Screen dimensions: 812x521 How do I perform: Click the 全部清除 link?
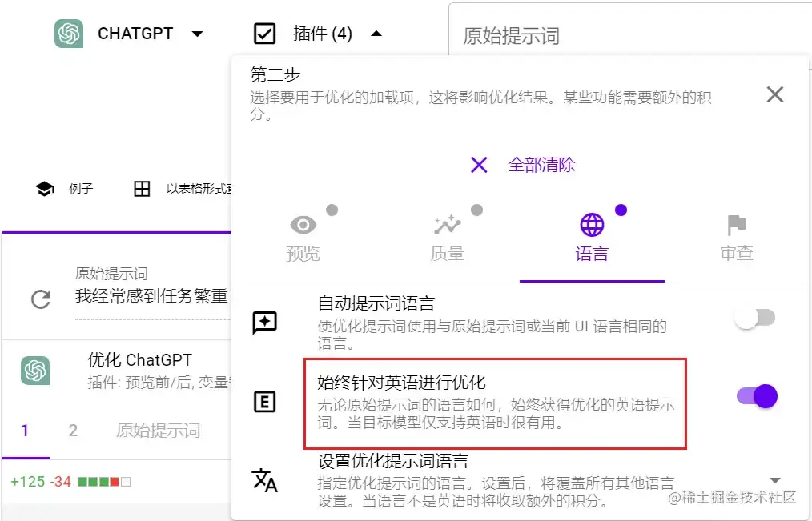(541, 165)
